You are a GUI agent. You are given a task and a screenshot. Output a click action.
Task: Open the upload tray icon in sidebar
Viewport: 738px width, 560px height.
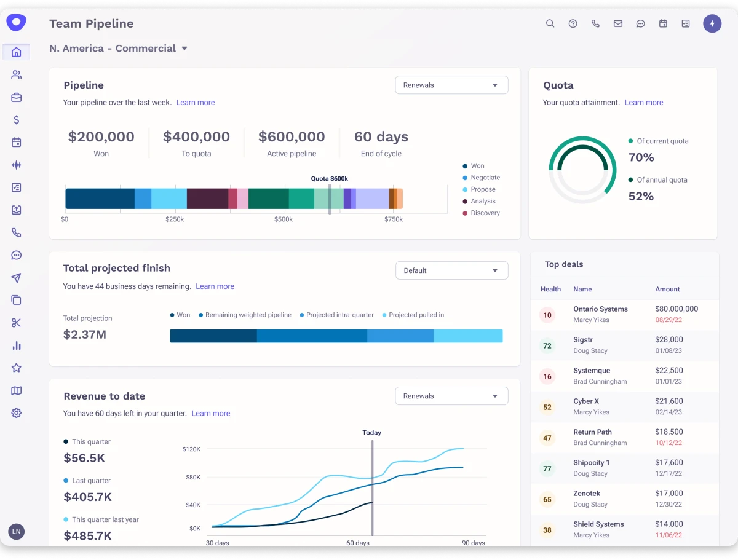(17, 210)
